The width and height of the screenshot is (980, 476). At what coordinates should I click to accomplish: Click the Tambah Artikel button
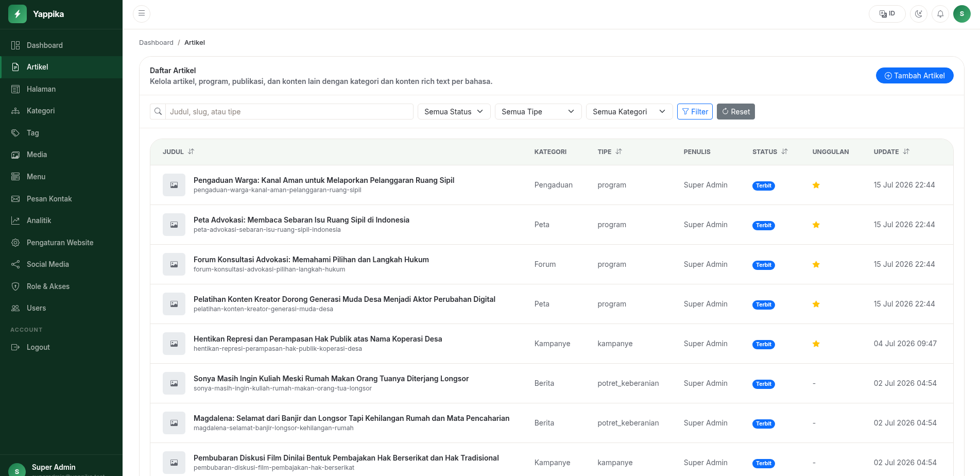click(915, 76)
